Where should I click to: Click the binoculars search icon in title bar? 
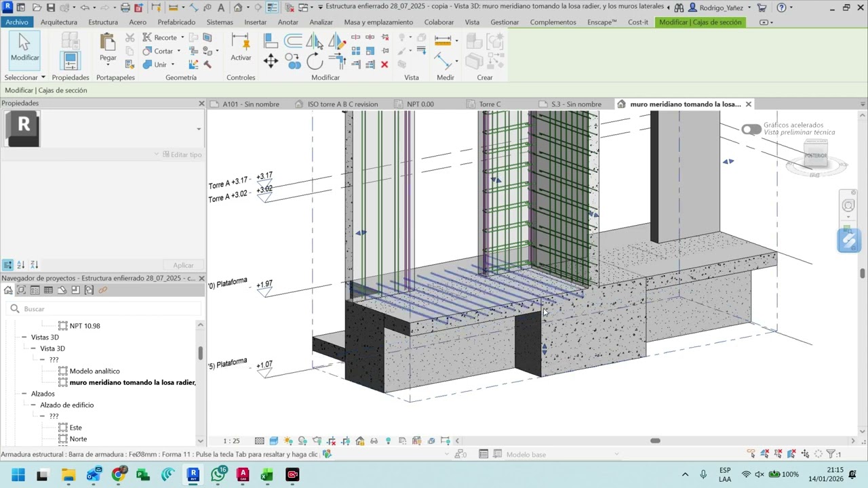click(x=678, y=7)
